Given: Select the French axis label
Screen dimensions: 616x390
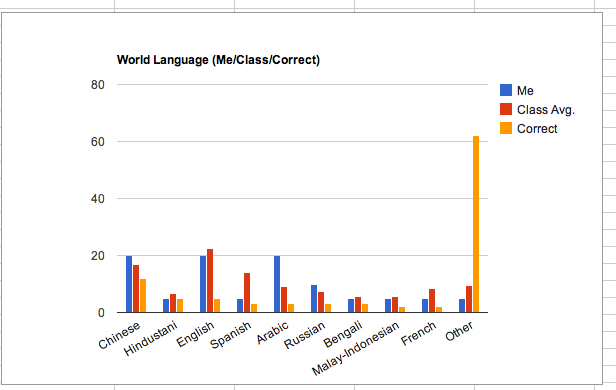Looking at the screenshot, I should point(419,333).
